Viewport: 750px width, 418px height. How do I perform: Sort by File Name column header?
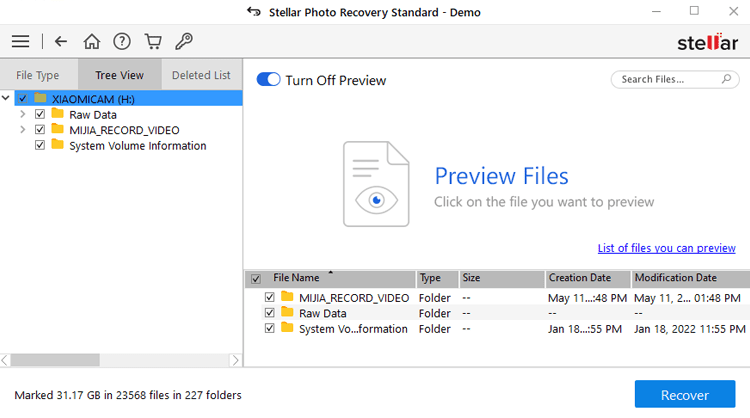[330, 278]
